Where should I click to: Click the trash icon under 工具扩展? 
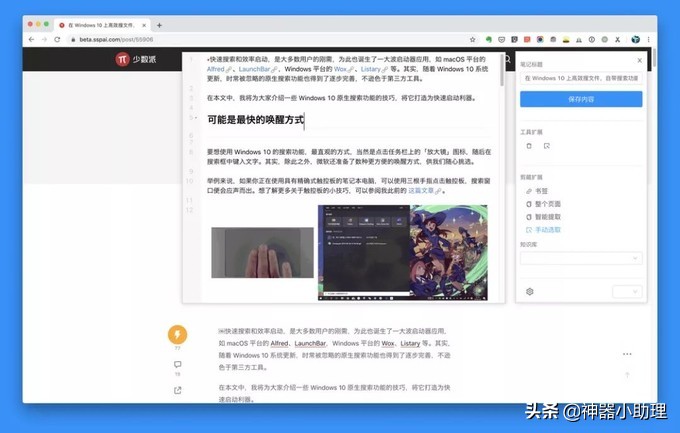(x=529, y=146)
